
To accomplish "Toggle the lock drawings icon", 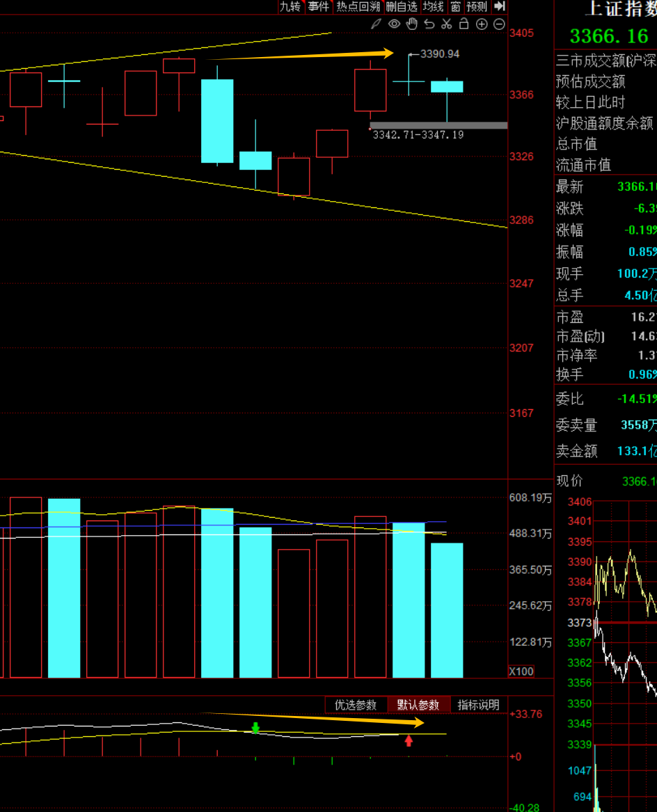I will 464,24.
